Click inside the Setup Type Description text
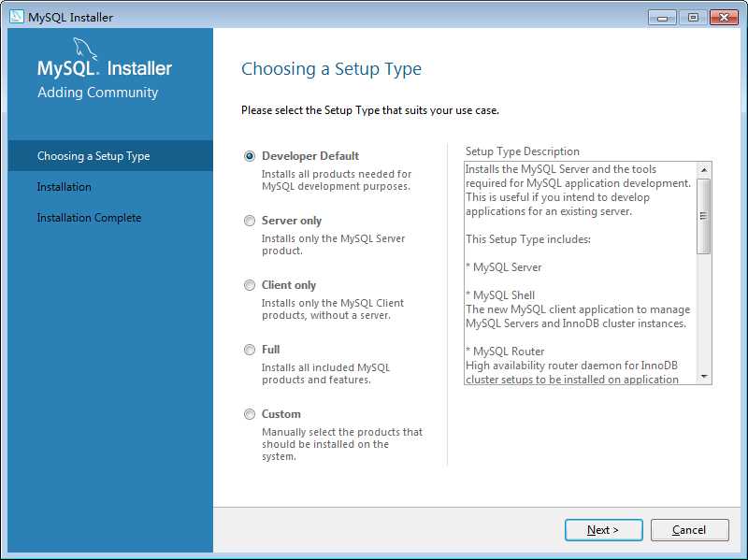Image resolution: width=748 pixels, height=560 pixels. [x=580, y=273]
